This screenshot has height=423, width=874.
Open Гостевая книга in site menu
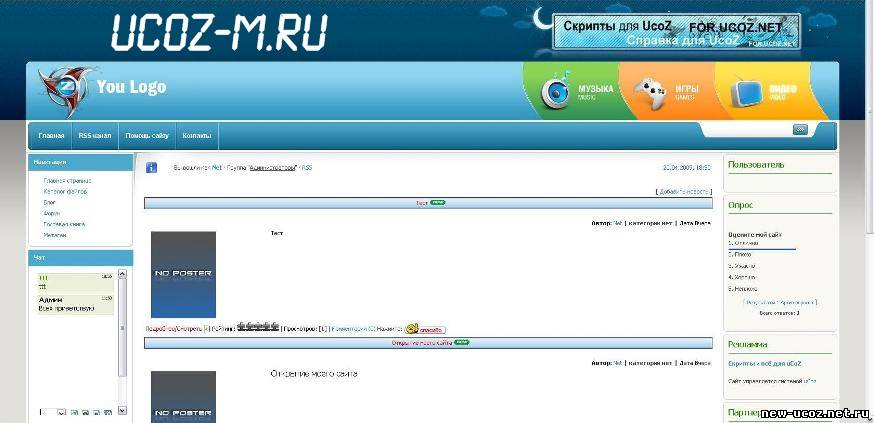click(x=64, y=224)
